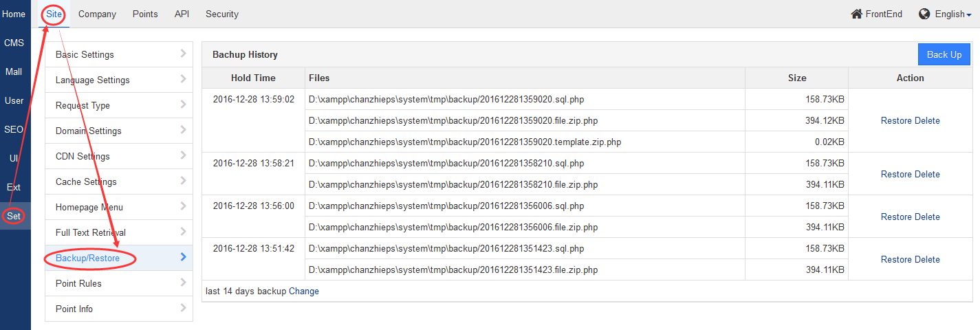The image size is (980, 330).
Task: Open Ext in left sidebar
Action: 14,187
